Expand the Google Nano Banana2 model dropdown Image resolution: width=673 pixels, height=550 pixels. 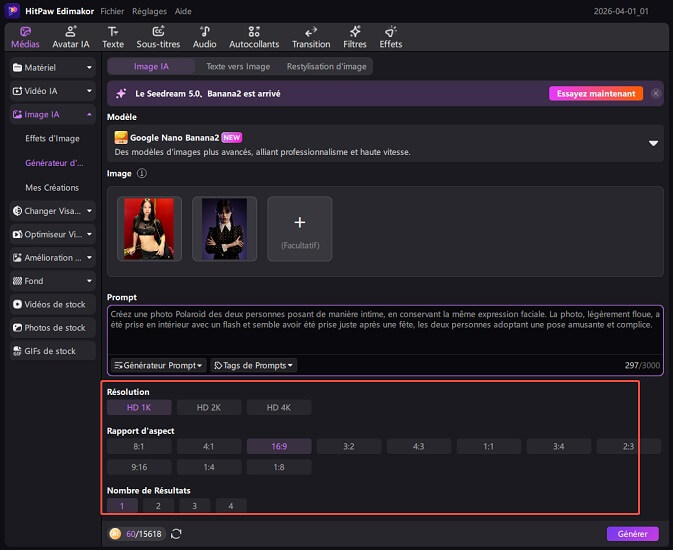(653, 144)
